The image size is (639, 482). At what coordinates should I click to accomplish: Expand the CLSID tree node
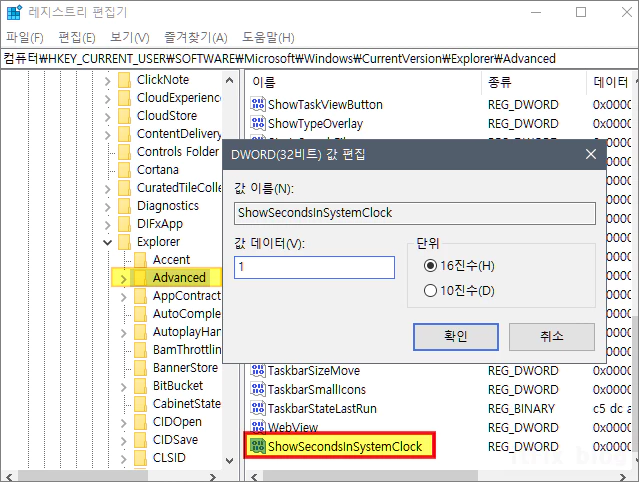(123, 458)
